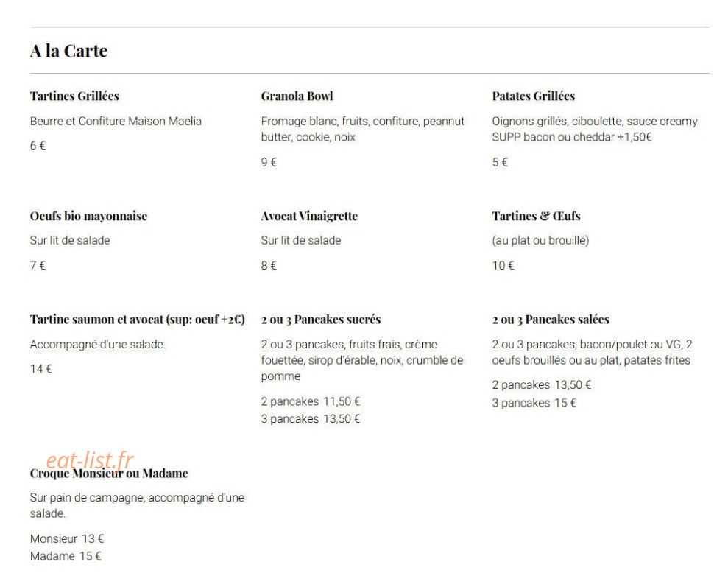Choose the Avocat Vinaigrette item
This screenshot has width=728, height=573.
tap(309, 216)
